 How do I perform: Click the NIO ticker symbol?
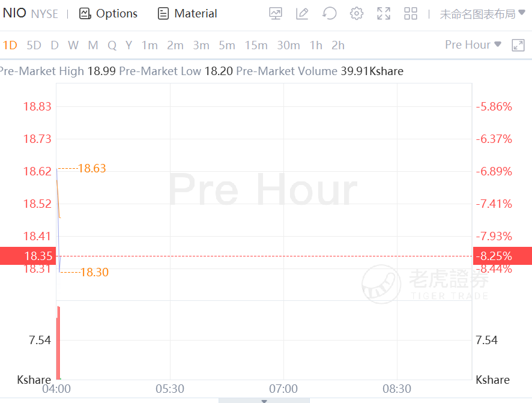click(x=14, y=13)
